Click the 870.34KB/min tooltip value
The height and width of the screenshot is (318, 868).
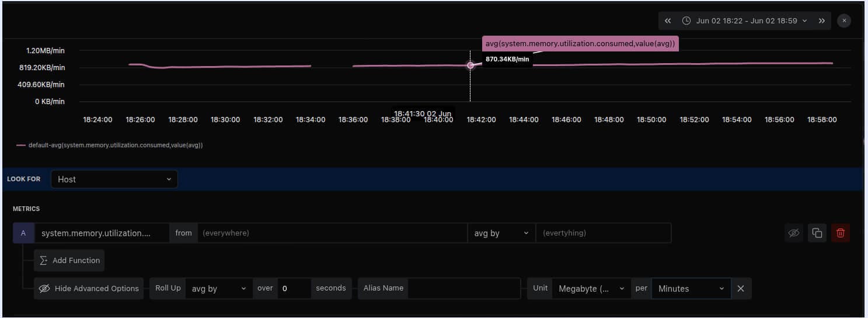pos(507,59)
